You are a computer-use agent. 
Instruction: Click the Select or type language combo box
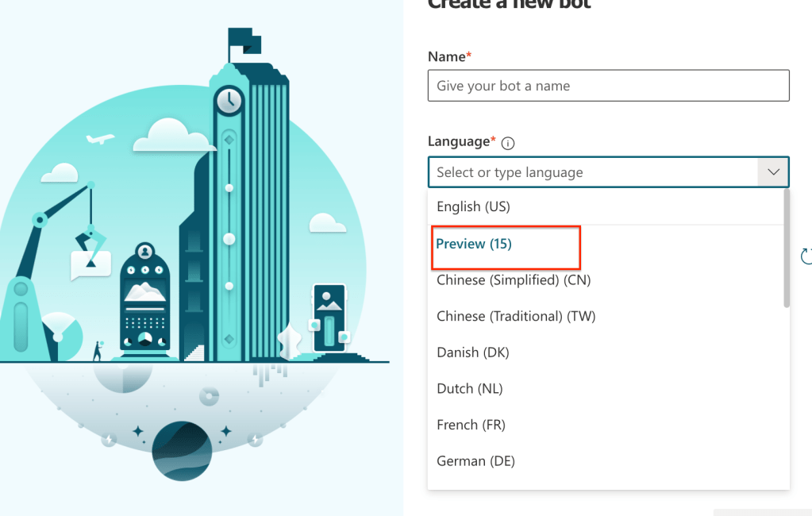tap(594, 172)
